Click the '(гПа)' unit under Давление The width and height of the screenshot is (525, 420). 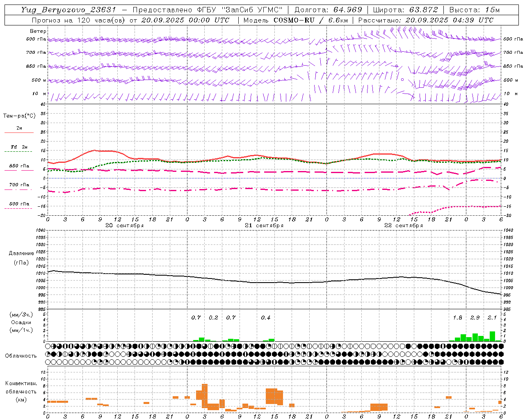(21, 262)
